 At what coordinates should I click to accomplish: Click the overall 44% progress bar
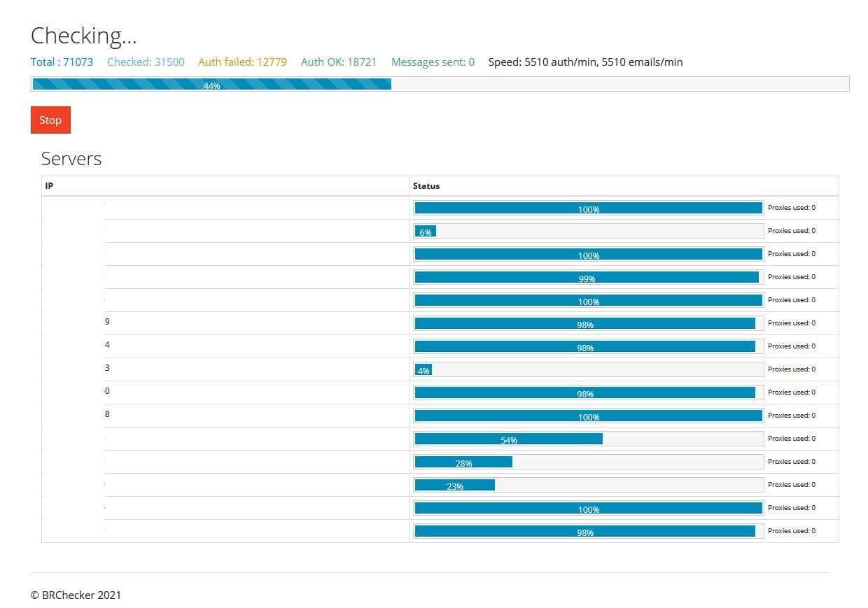(x=210, y=84)
